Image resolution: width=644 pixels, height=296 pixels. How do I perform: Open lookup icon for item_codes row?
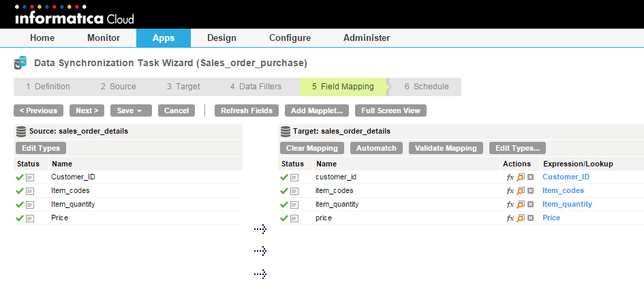(x=521, y=191)
